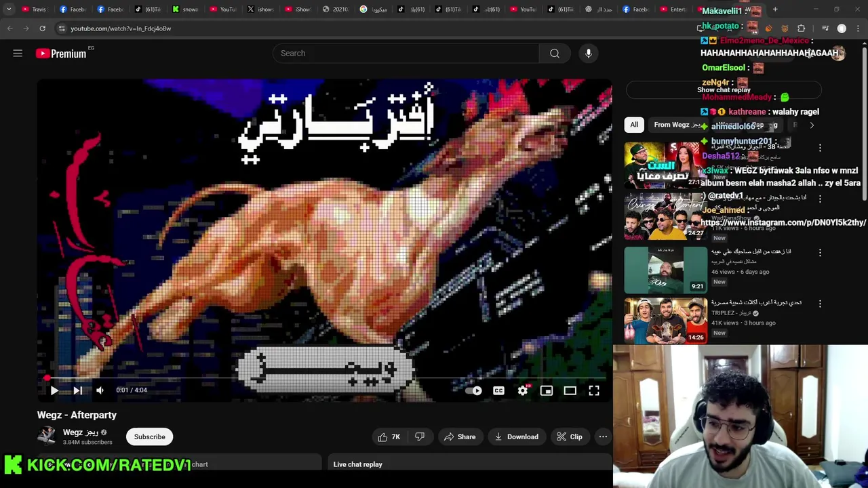
Task: View site information icon in address bar
Action: pos(61,28)
